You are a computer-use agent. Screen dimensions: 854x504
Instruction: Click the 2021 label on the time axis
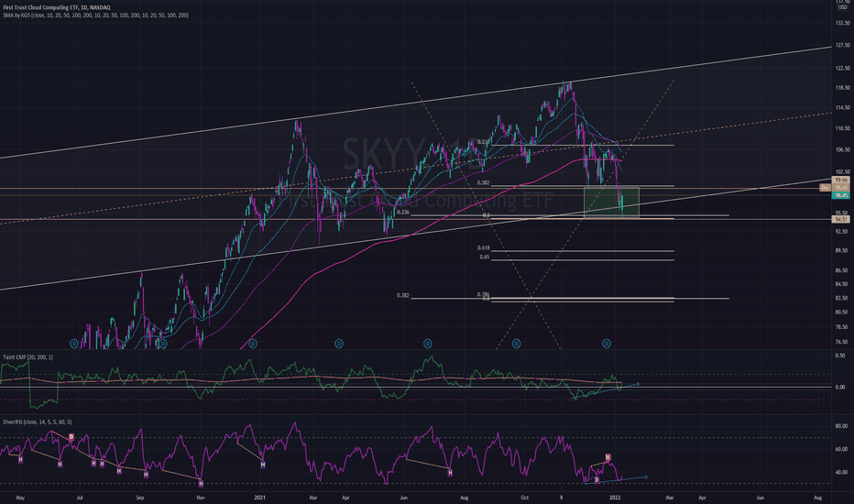(x=260, y=498)
